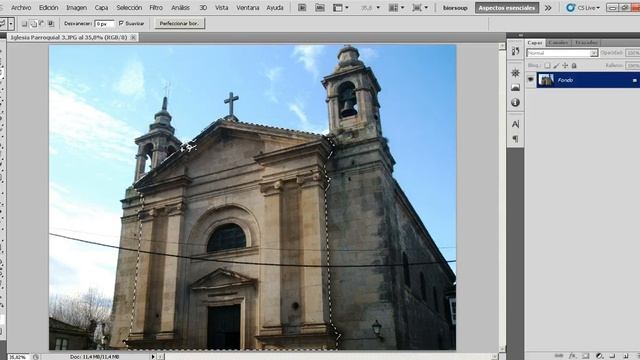Click the Doc: 11,4 MB status text

point(94,357)
